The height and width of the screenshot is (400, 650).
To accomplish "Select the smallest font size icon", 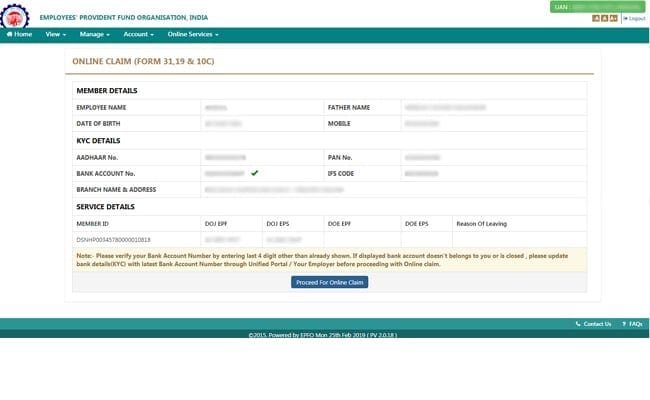I will [x=595, y=18].
